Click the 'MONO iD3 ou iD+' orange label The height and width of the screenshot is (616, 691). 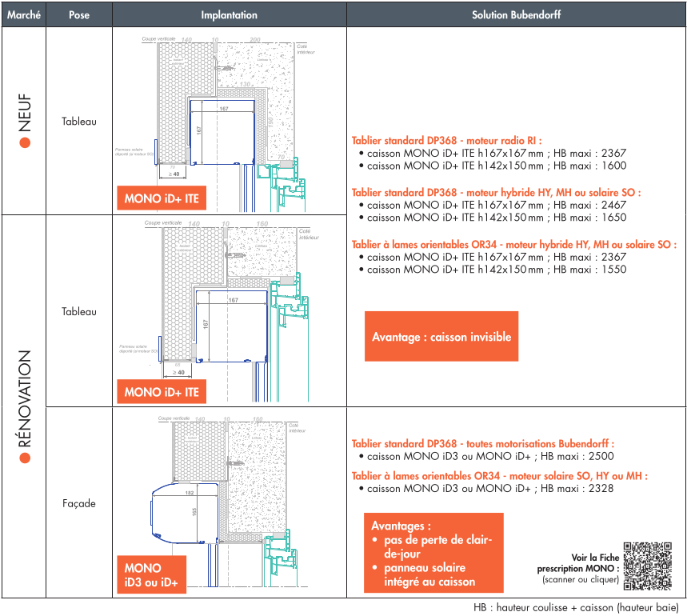coord(152,574)
